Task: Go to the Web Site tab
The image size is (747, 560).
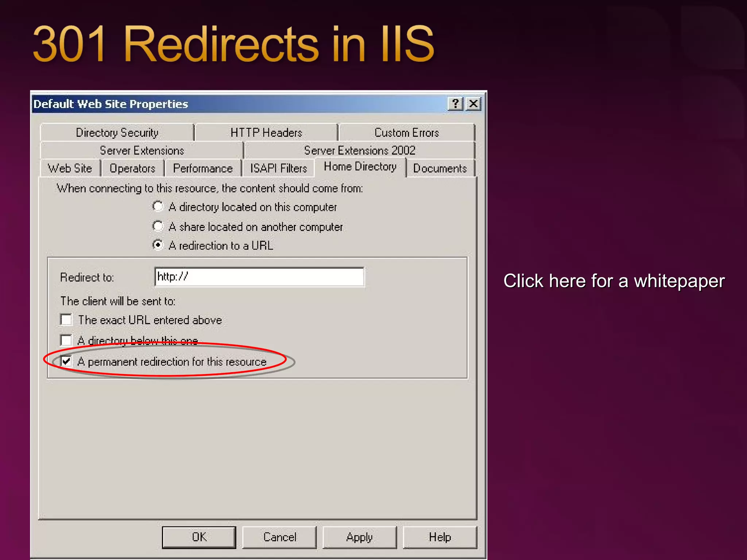Action: (x=70, y=168)
